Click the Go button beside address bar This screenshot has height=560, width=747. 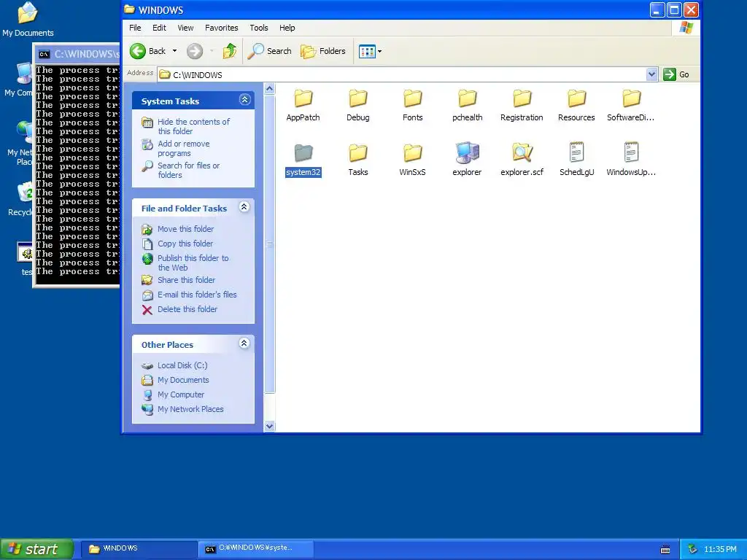pyautogui.click(x=676, y=74)
